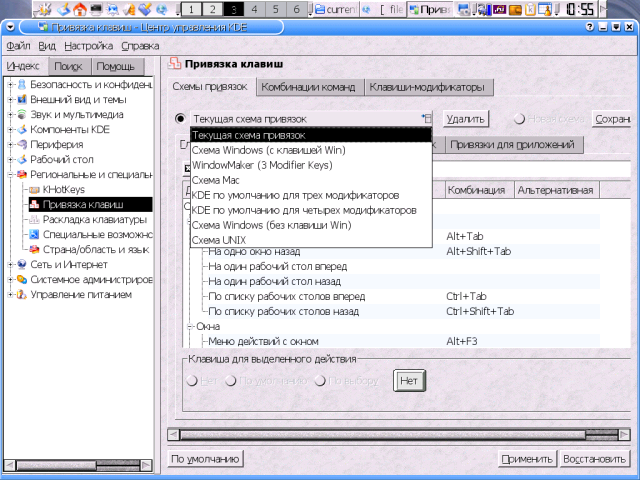Click the Компоненты KDE icon

point(22,129)
